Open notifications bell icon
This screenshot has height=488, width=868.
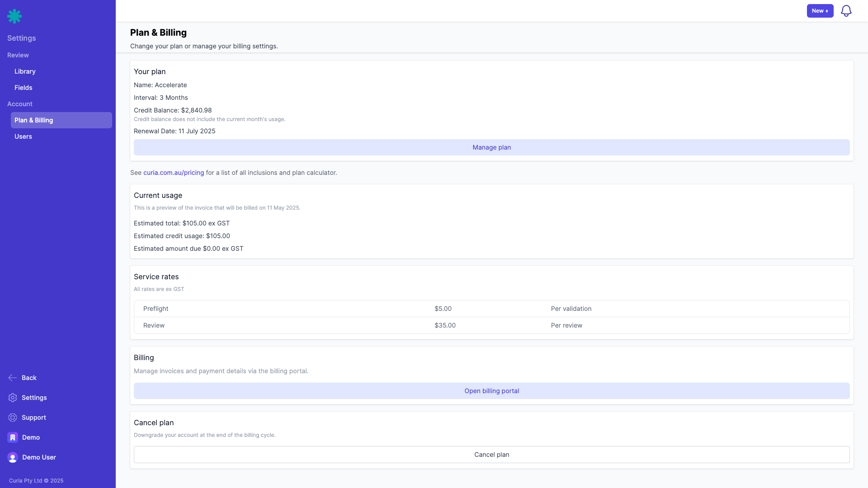pyautogui.click(x=846, y=11)
